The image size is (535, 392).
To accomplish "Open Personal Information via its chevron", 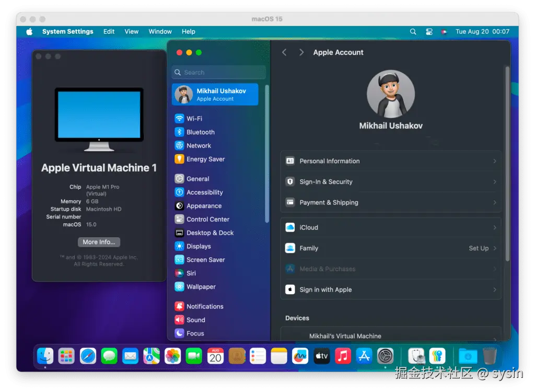I will [x=494, y=161].
